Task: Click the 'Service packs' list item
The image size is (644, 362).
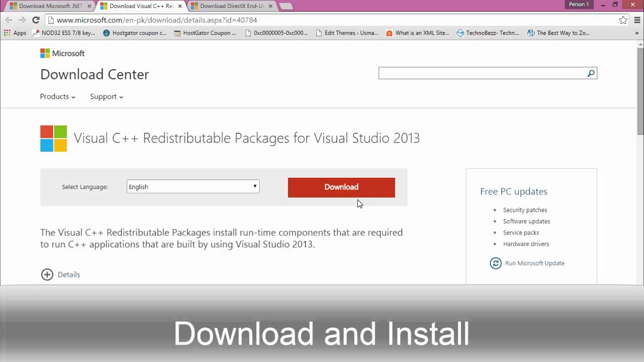Action: coord(521,233)
